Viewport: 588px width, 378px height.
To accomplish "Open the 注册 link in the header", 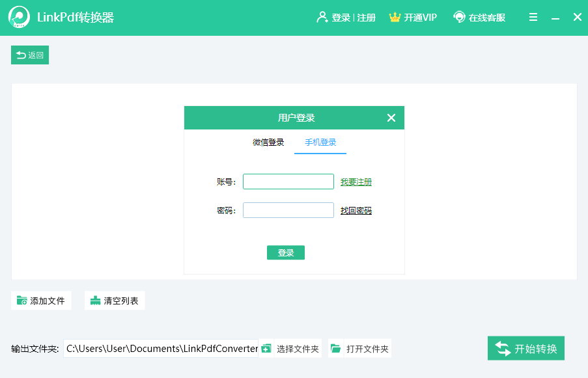I will click(367, 18).
